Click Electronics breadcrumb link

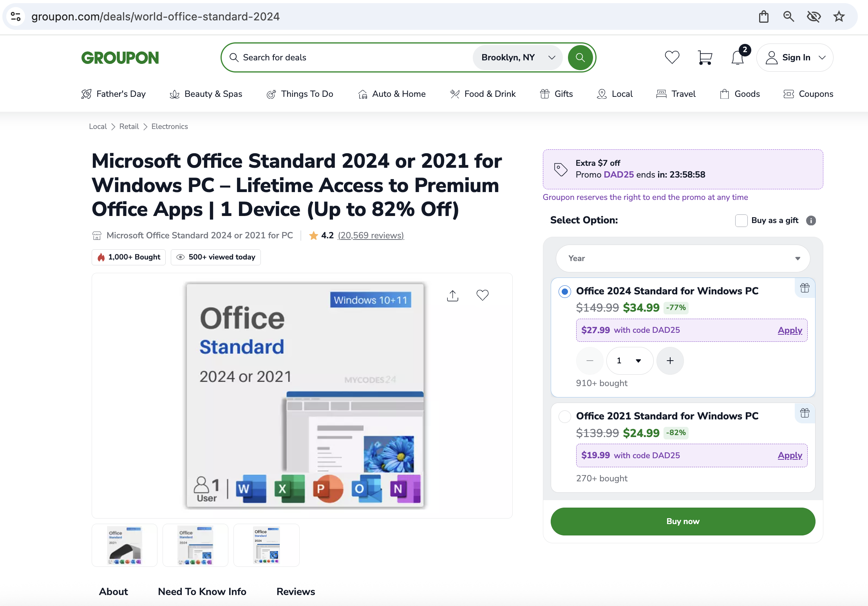pos(170,127)
